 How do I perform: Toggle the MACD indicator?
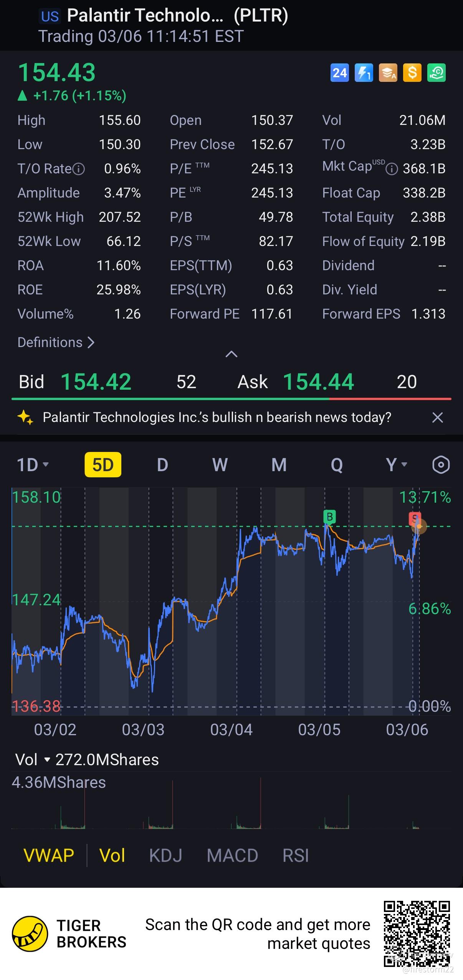(232, 855)
